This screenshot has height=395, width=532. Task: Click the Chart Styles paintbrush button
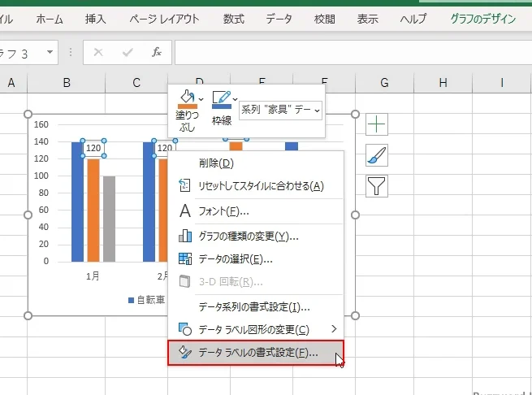(x=377, y=155)
